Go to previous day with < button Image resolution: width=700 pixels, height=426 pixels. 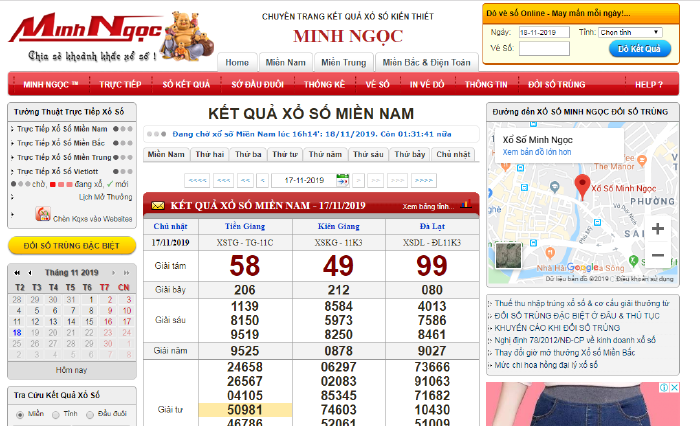pos(262,180)
